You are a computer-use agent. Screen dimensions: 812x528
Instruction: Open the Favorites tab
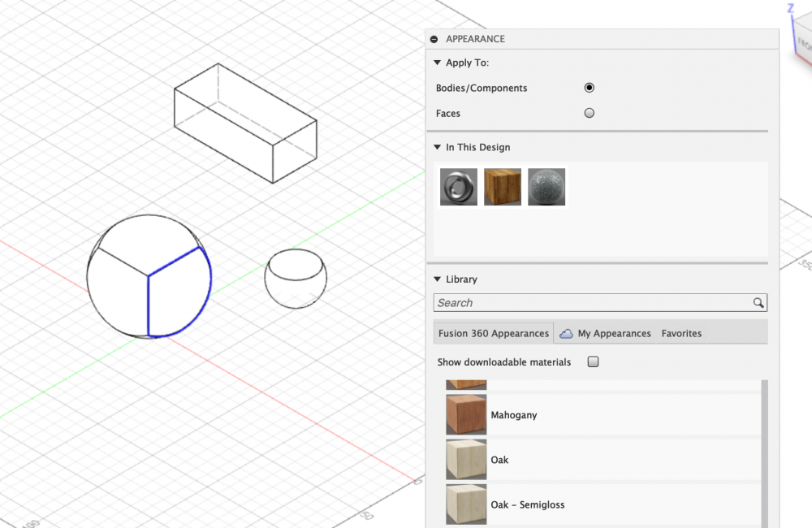[x=681, y=334]
